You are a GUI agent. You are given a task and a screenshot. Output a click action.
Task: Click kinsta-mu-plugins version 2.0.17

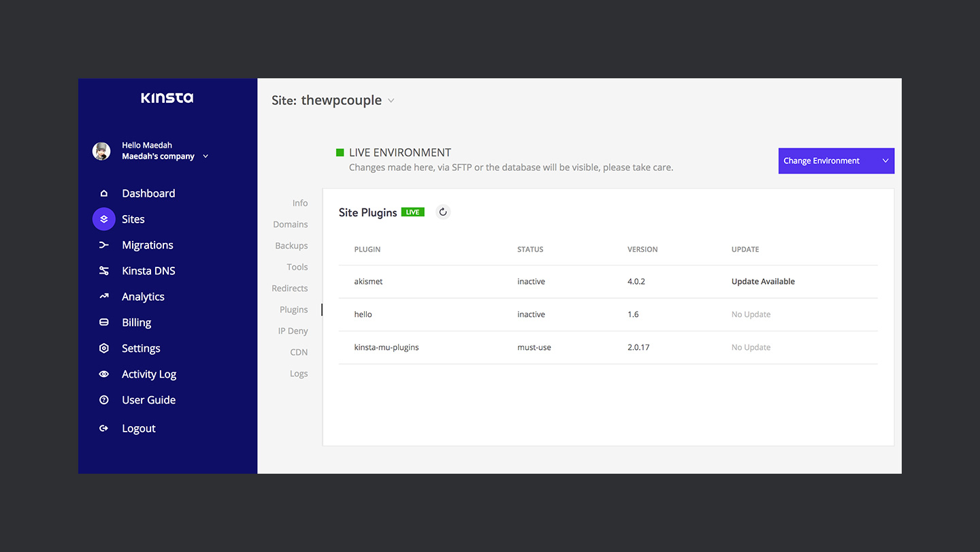pos(638,347)
